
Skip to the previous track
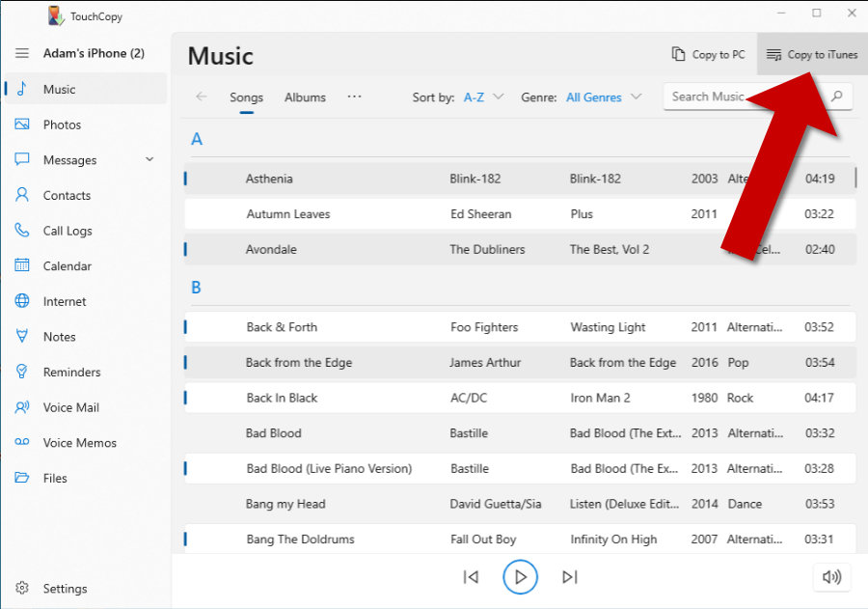click(471, 577)
